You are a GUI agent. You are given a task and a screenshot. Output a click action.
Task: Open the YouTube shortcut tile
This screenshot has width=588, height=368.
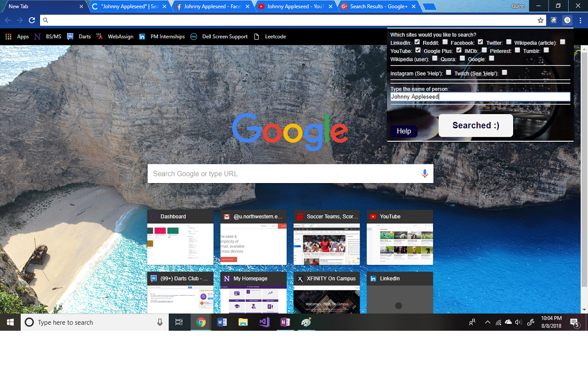coord(400,237)
